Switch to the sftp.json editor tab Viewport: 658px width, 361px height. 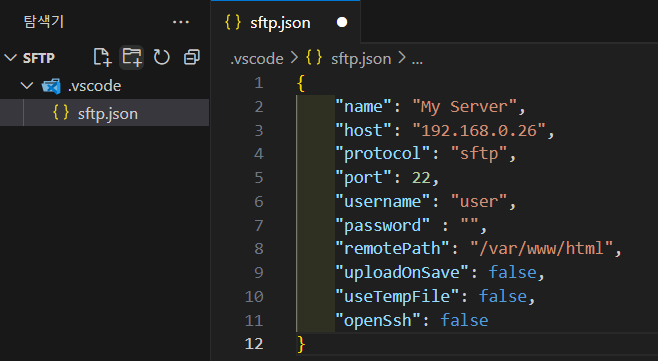pos(280,23)
